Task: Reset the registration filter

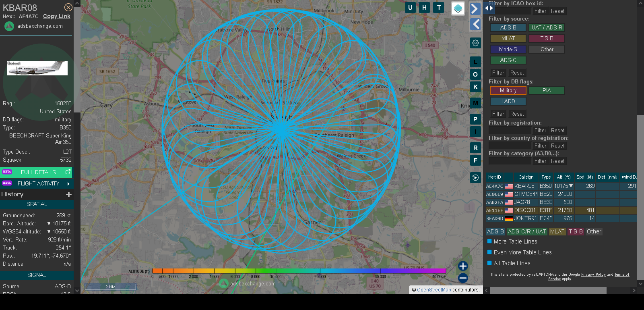Action: click(557, 131)
